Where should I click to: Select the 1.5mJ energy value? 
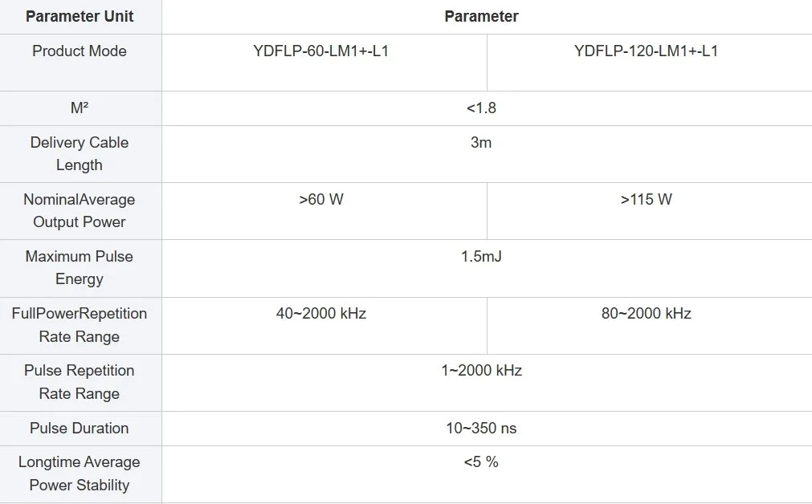point(481,257)
